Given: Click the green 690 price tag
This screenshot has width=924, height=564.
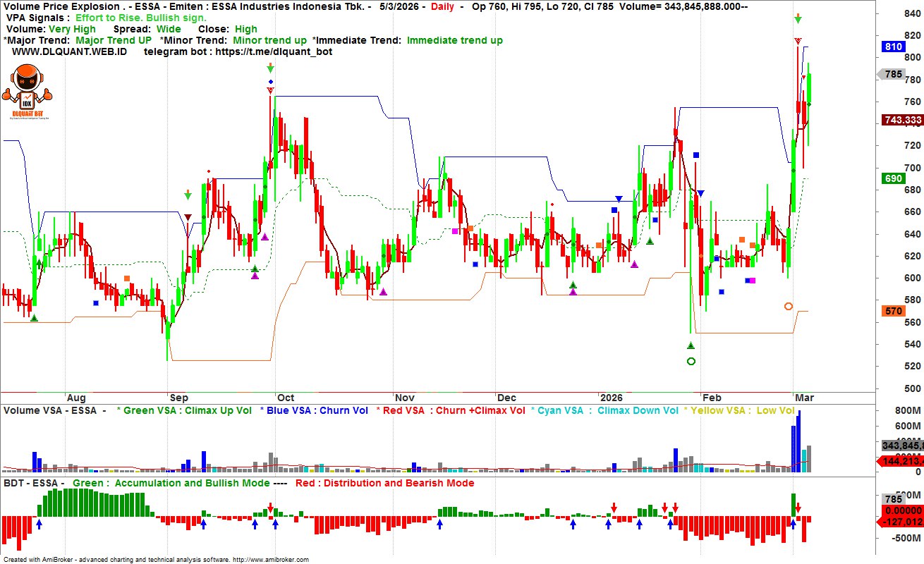Looking at the screenshot, I should (894, 178).
